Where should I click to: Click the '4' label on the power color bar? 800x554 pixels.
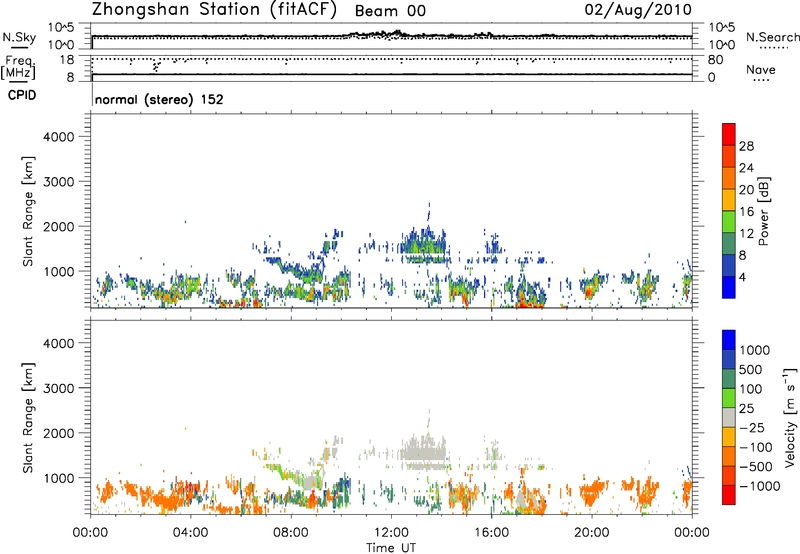tap(743, 277)
